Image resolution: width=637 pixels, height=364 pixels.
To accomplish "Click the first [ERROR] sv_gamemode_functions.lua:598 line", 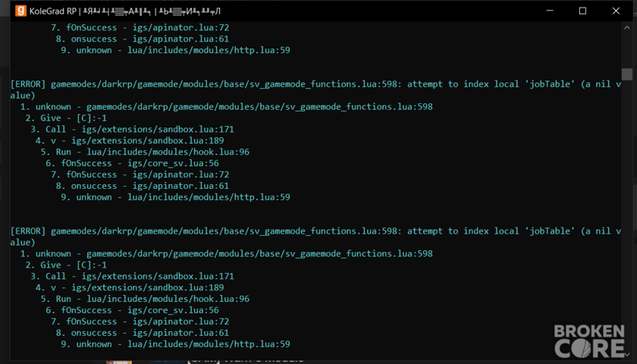I will coord(315,89).
